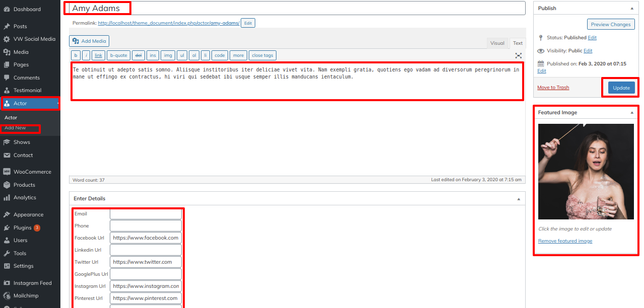Toggle distraction-free fullscreen editor icon
The image size is (644, 308).
(x=518, y=55)
